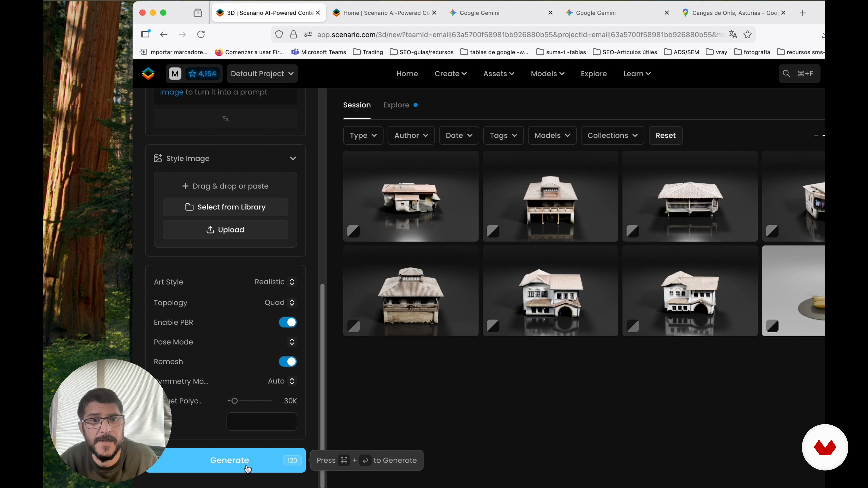Collapse the Style Image section chevron
The image size is (868, 488).
point(293,158)
